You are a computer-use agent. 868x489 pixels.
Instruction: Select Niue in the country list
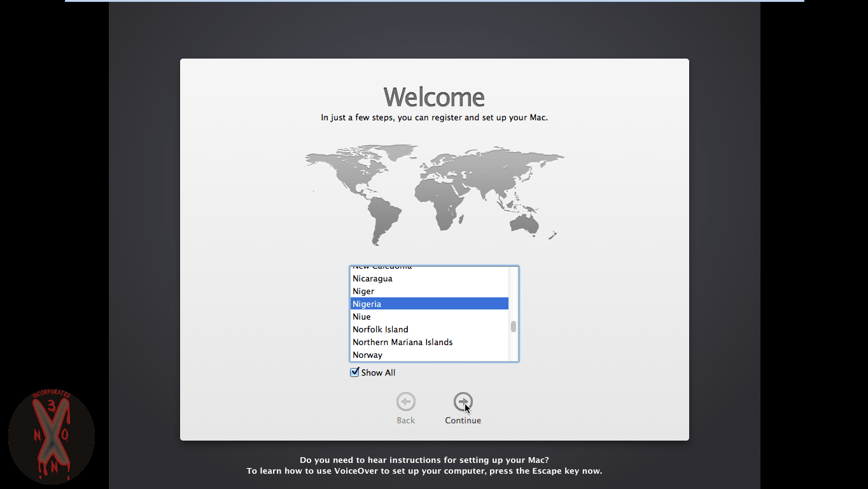430,316
